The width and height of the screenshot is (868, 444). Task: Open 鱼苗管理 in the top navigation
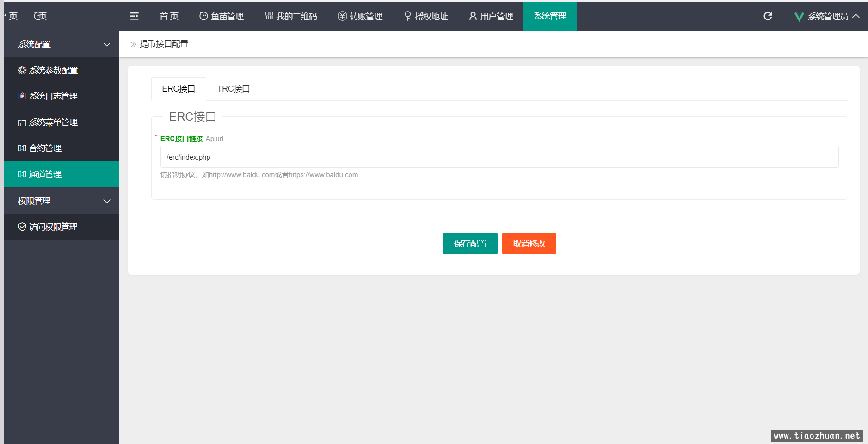coord(222,16)
